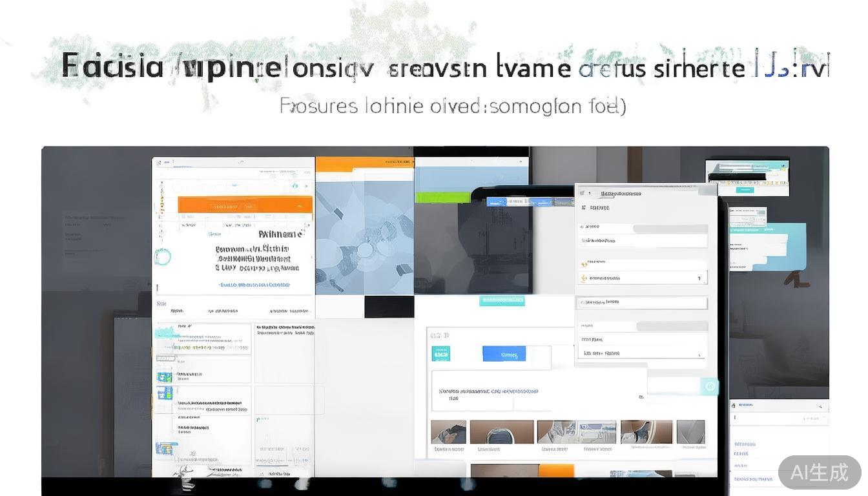Click the blue link under the garbled heading
This screenshot has width=868, height=496.
(254, 285)
